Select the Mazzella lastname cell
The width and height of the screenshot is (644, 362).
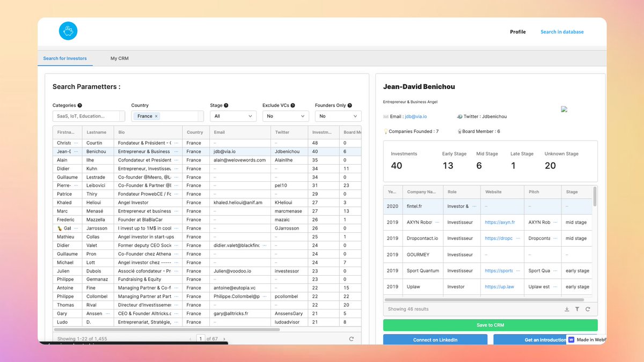(x=98, y=220)
